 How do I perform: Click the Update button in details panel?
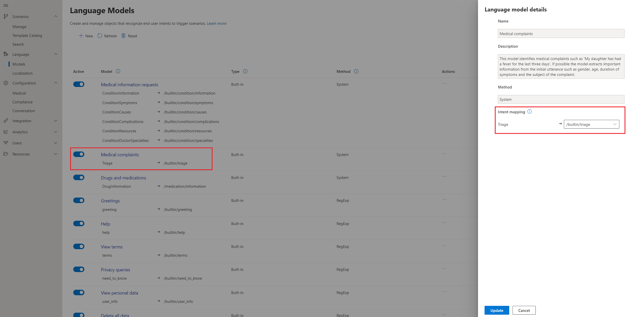497,310
